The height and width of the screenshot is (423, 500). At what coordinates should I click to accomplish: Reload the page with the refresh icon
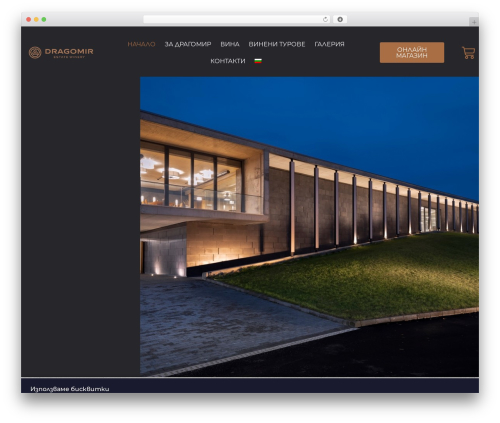325,19
